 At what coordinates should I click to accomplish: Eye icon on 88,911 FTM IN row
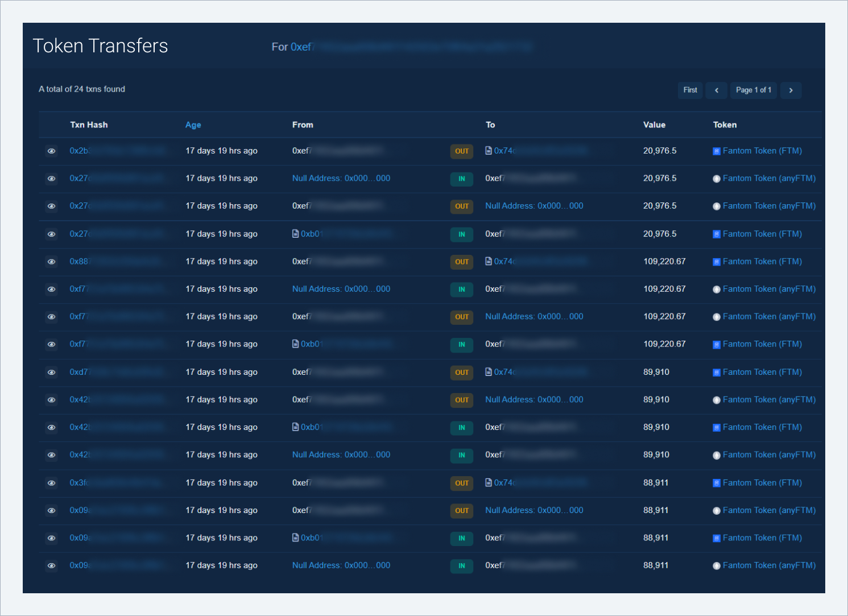51,538
